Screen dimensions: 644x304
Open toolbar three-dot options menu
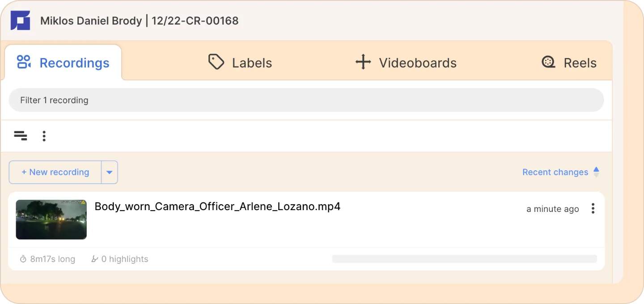click(44, 136)
